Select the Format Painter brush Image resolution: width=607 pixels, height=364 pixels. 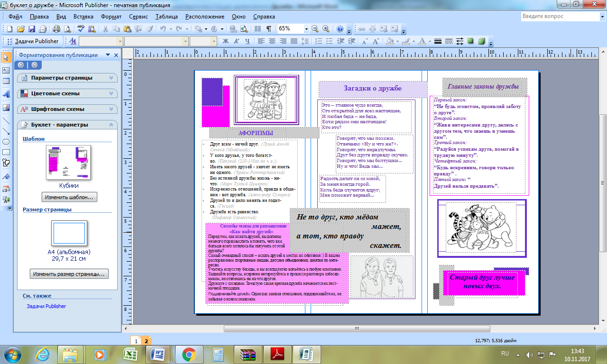(150, 29)
